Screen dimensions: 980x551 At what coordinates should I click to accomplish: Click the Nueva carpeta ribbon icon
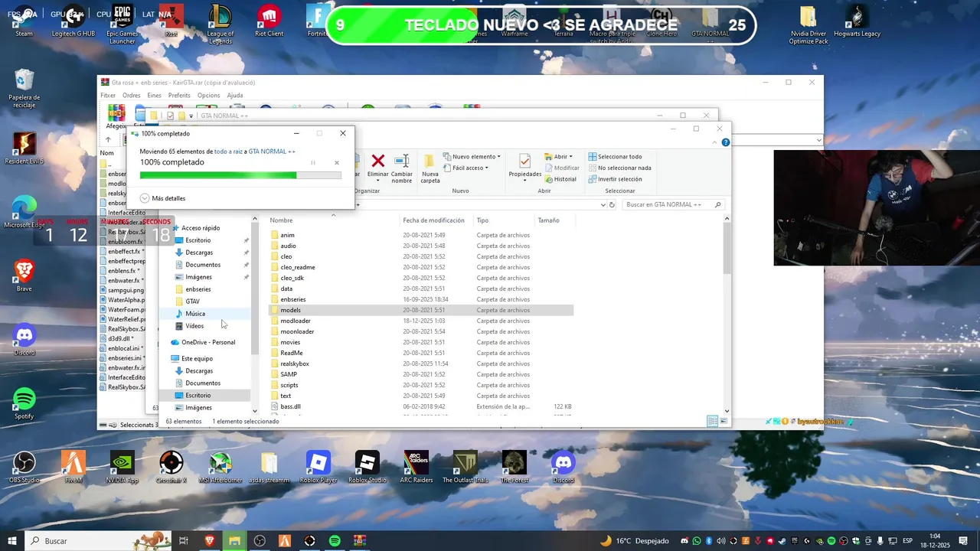tap(430, 161)
